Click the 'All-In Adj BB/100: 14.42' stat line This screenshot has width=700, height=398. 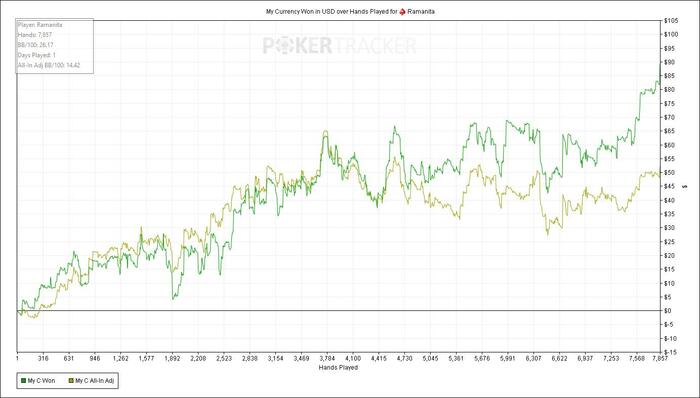pos(49,66)
